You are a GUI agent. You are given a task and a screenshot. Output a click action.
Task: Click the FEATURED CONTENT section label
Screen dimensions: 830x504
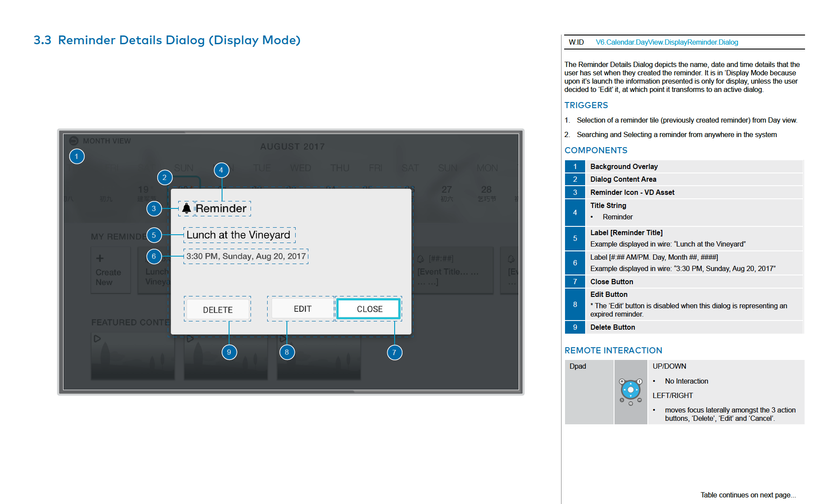coord(131,322)
